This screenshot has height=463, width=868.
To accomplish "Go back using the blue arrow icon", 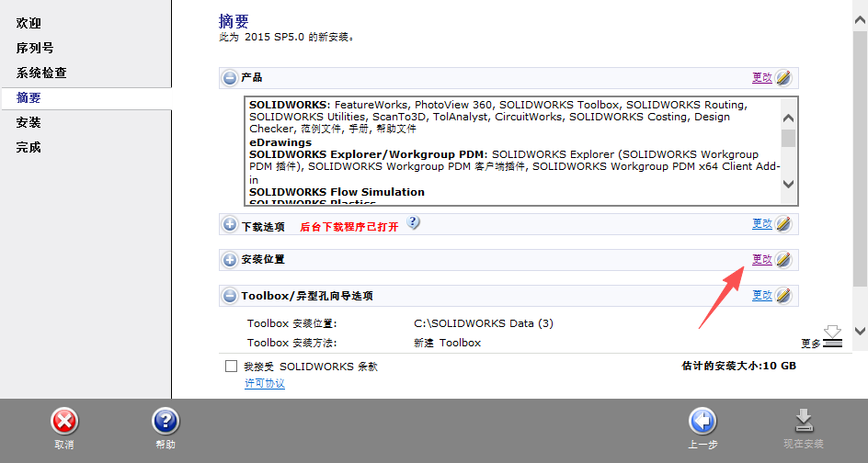I will pos(702,422).
